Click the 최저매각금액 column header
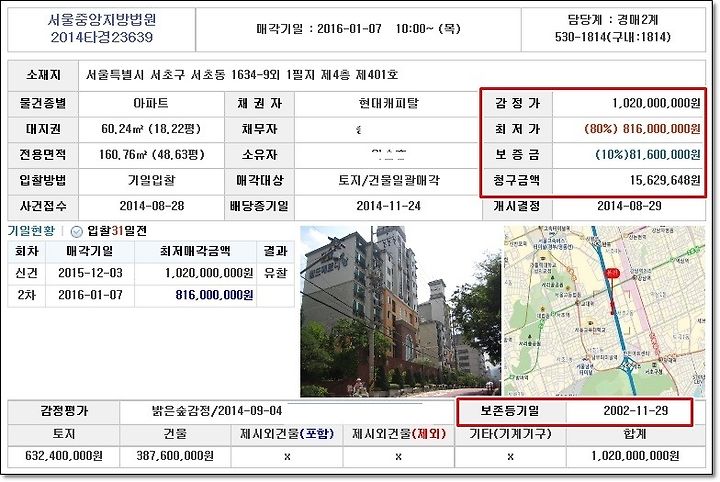The width and height of the screenshot is (720, 482). [x=195, y=251]
